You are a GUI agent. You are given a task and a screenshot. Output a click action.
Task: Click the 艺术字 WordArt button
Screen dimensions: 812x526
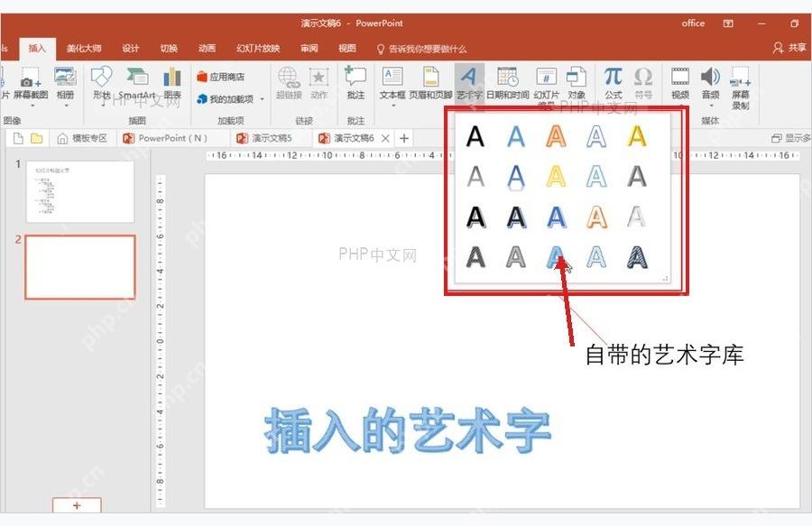click(469, 83)
